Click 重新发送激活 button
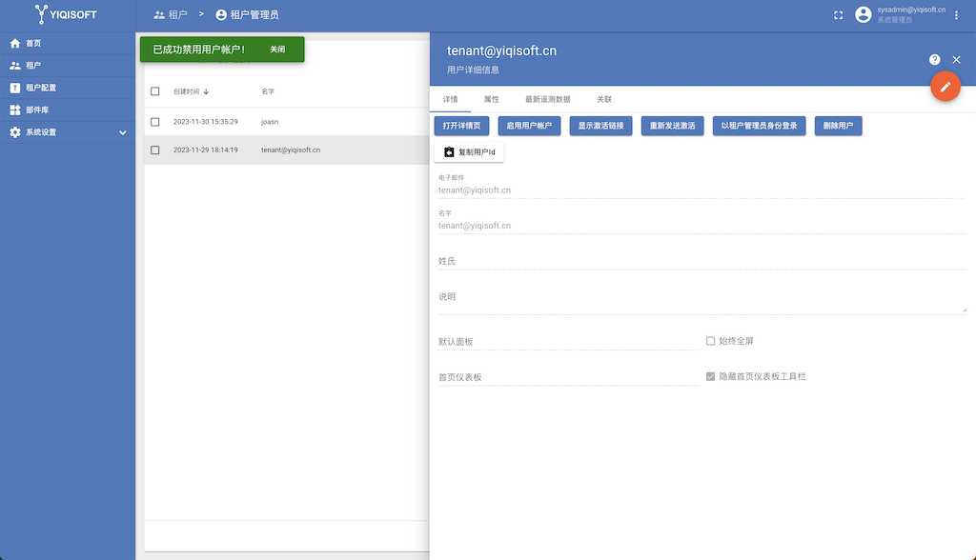The height and width of the screenshot is (560, 976). (672, 126)
